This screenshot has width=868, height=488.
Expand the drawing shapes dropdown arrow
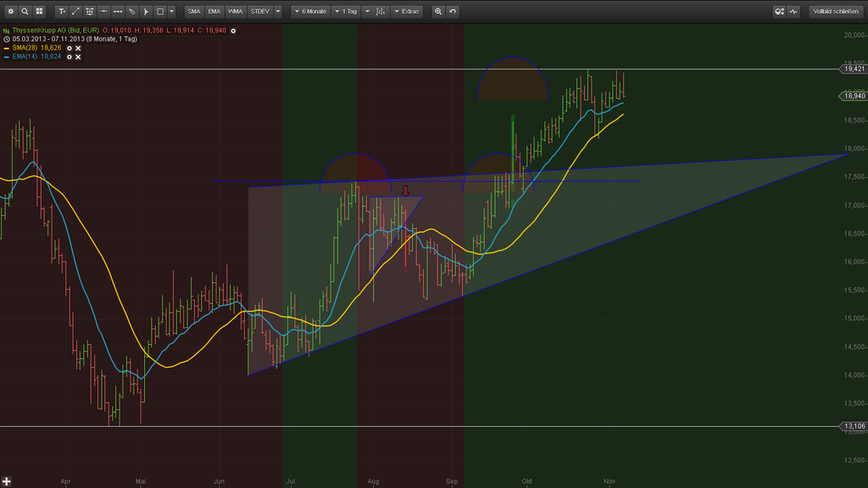tap(171, 11)
